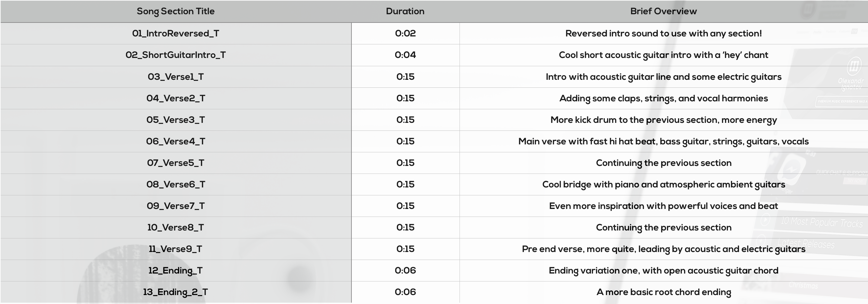The width and height of the screenshot is (868, 304).
Task: Click the 0:15 duration in the 04_Verse2_T row
Action: (x=405, y=98)
